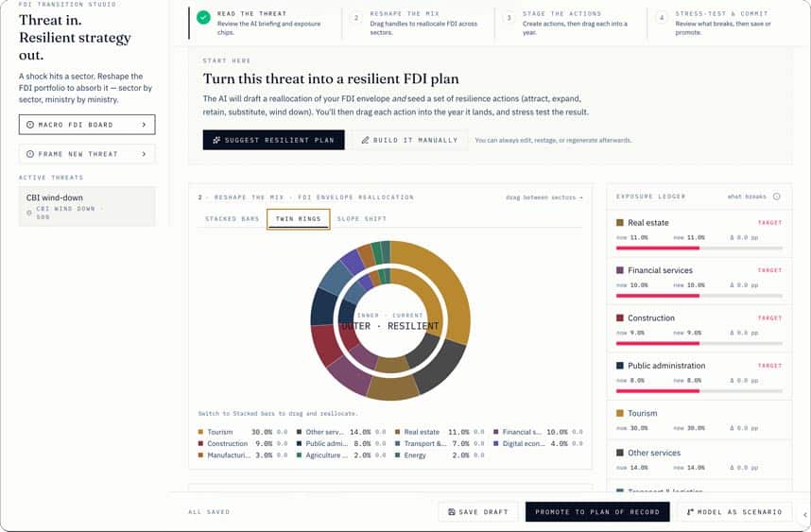The width and height of the screenshot is (811, 532).
Task: Click the Other services swatch in the chart legend
Action: tap(299, 432)
